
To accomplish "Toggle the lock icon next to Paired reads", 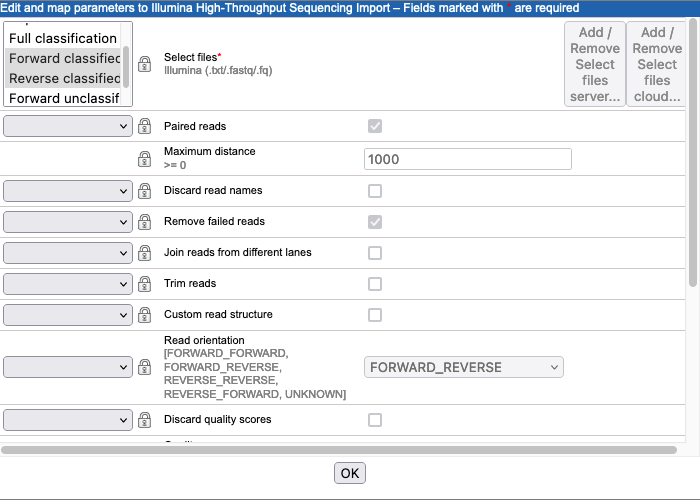I will click(145, 127).
